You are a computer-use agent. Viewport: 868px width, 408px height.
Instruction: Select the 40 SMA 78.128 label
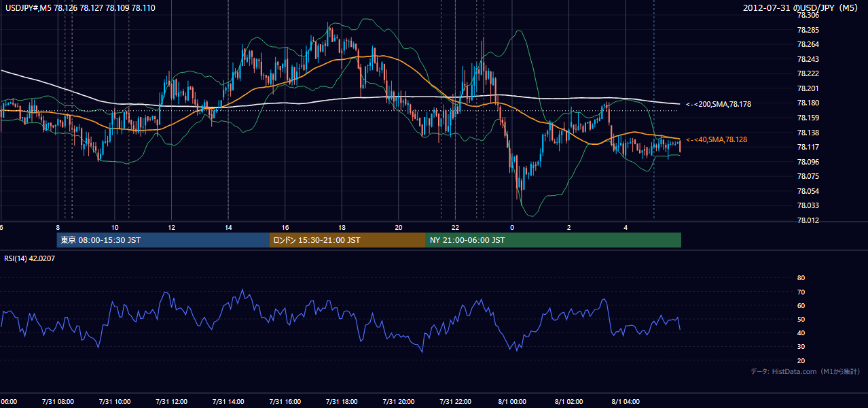click(x=716, y=139)
